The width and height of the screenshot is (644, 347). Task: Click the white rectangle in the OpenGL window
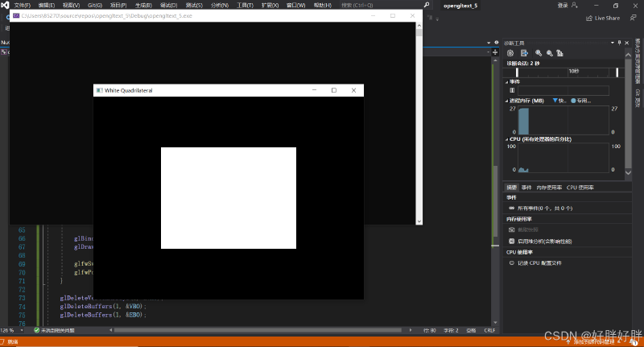(229, 198)
